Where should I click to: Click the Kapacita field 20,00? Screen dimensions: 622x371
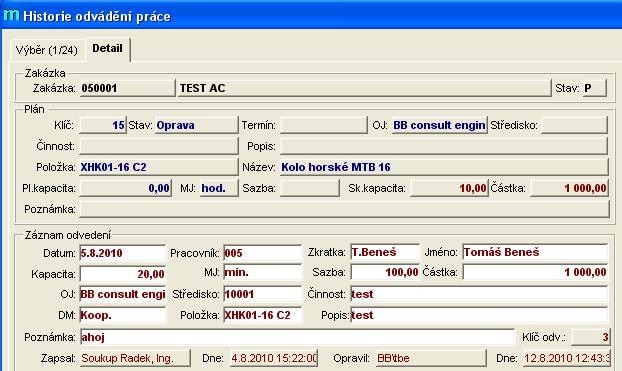point(123,274)
